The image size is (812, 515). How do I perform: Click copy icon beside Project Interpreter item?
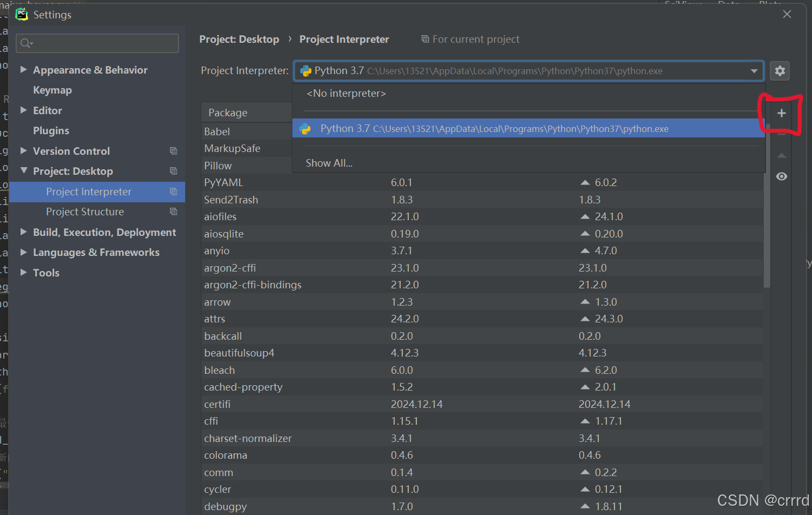pos(173,192)
